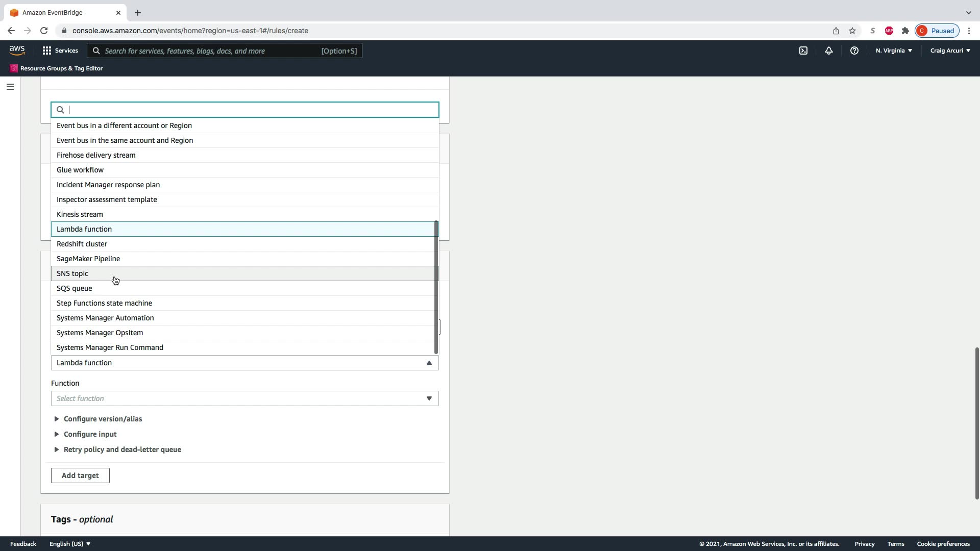
Task: Open AWS CloudShell icon in header
Action: click(803, 51)
